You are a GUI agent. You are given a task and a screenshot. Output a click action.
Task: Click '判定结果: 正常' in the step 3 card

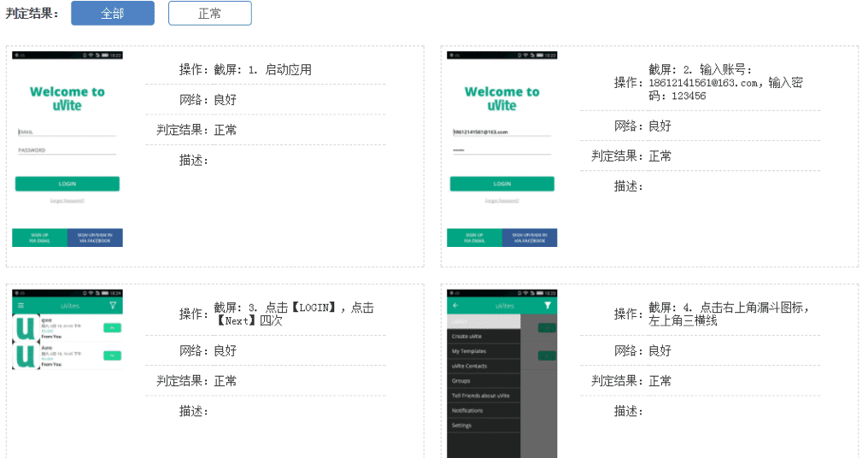coord(196,381)
